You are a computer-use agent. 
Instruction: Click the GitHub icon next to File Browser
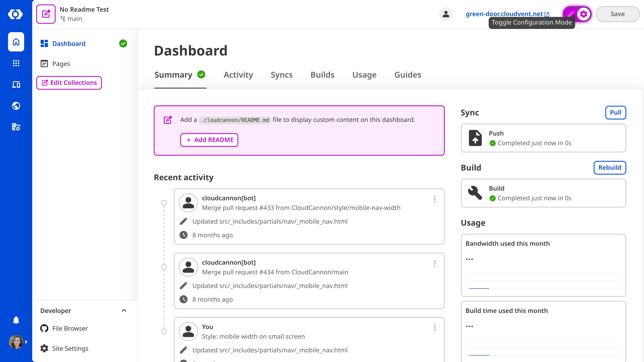44,328
